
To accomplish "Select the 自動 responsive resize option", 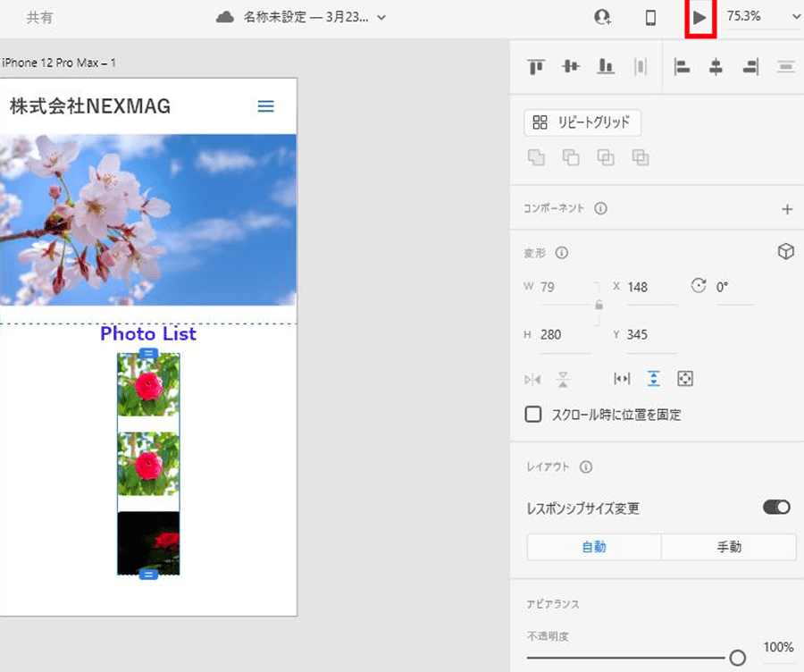I will 594,547.
